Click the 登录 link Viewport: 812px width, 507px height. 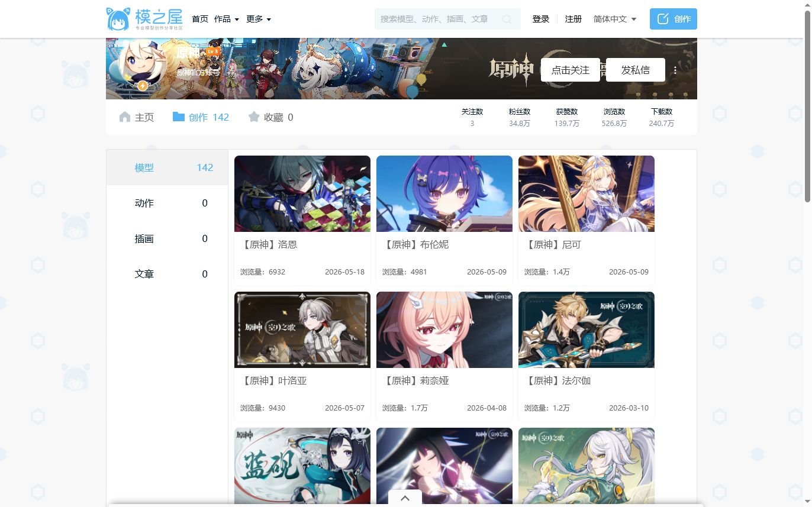point(541,19)
